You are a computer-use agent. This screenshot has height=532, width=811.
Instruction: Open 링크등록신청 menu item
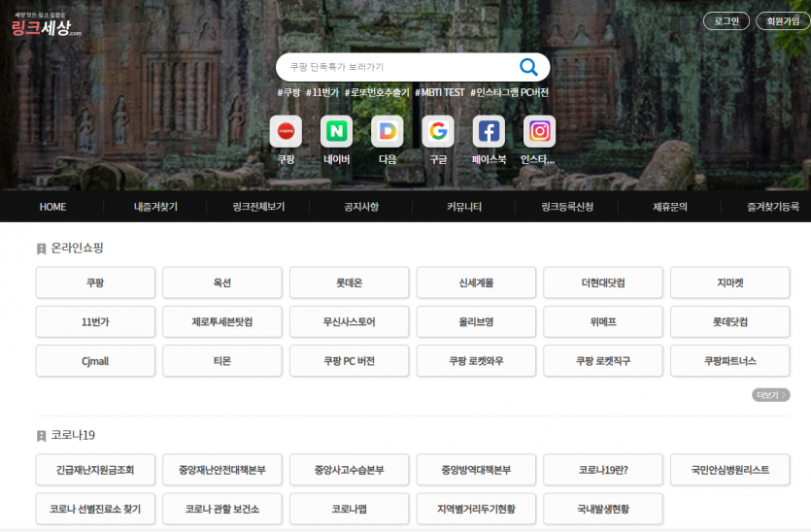[x=567, y=207]
